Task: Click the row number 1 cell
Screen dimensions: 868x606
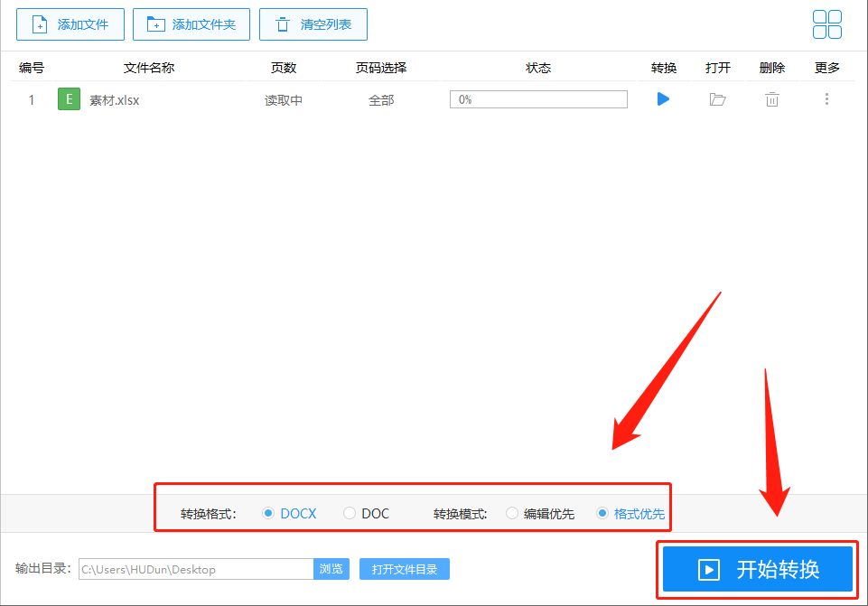Action: click(x=32, y=100)
